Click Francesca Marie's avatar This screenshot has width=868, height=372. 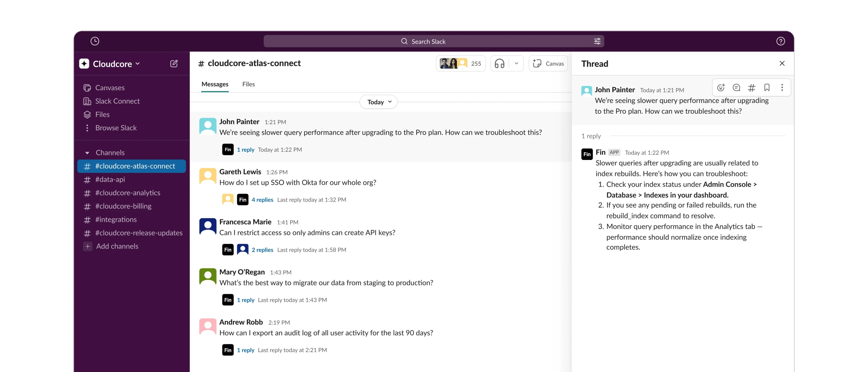[208, 226]
